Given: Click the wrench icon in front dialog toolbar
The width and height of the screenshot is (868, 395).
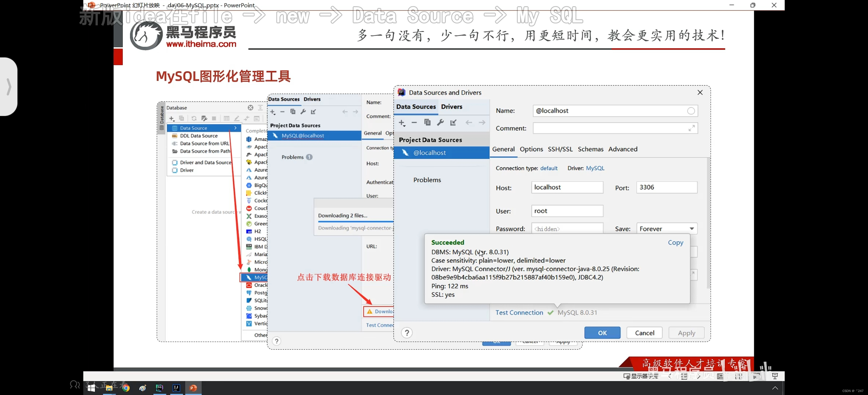Looking at the screenshot, I should click(440, 122).
